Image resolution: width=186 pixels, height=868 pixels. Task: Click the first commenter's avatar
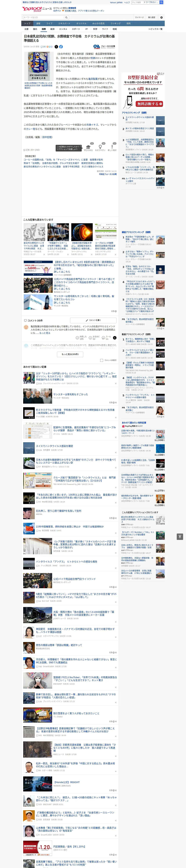26,327
